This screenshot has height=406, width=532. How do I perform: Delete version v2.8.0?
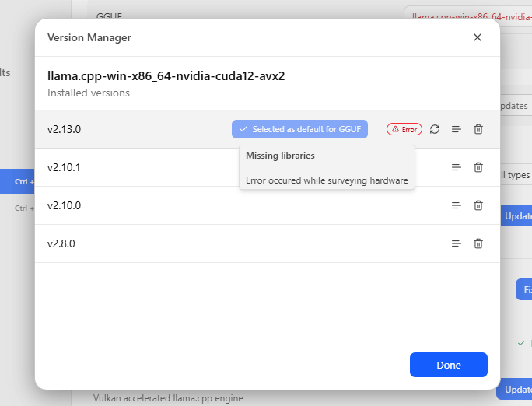(x=478, y=243)
